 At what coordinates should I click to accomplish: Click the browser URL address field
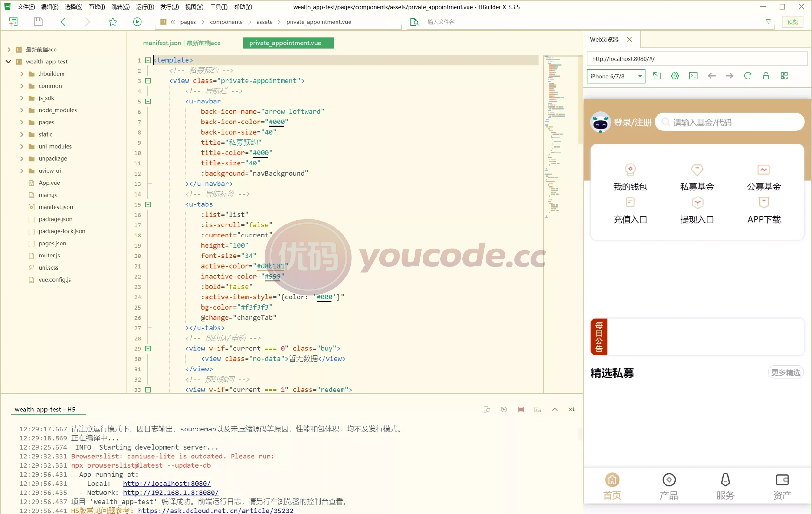[x=697, y=59]
